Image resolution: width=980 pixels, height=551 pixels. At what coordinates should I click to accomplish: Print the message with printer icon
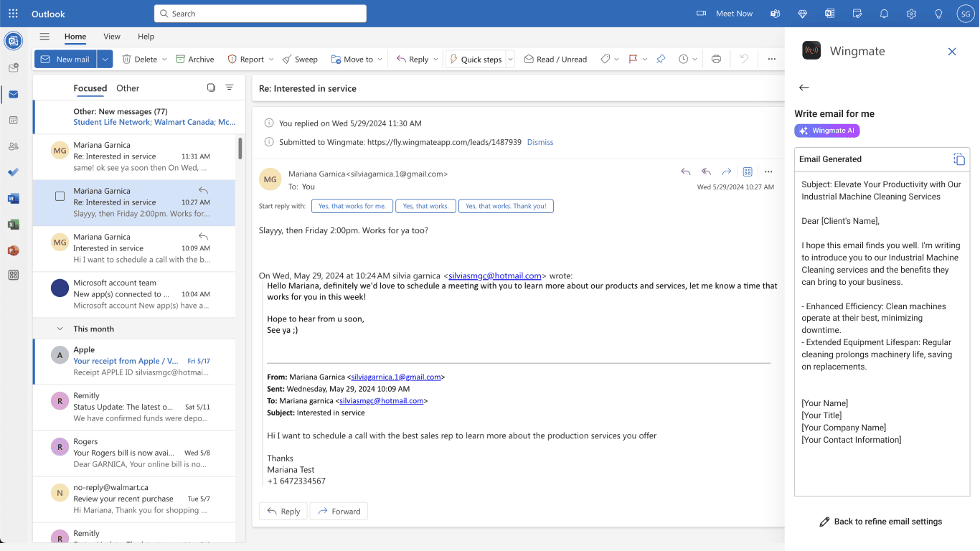(x=716, y=59)
